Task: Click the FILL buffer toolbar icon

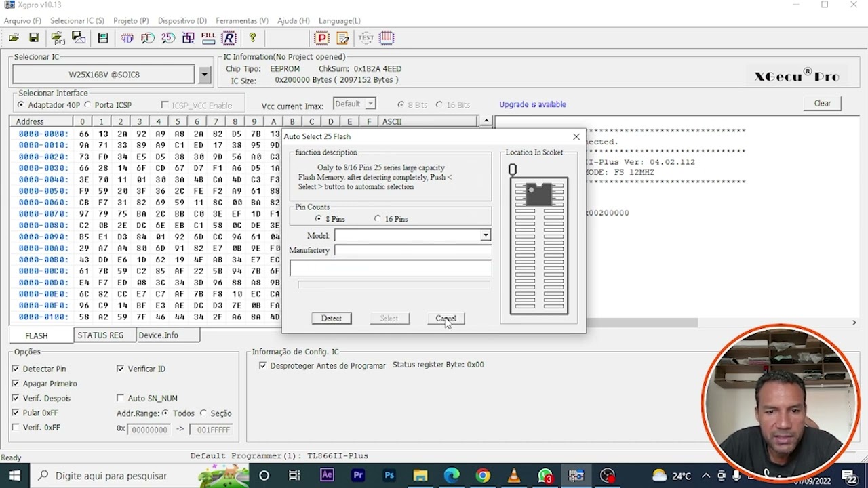Action: (x=208, y=38)
